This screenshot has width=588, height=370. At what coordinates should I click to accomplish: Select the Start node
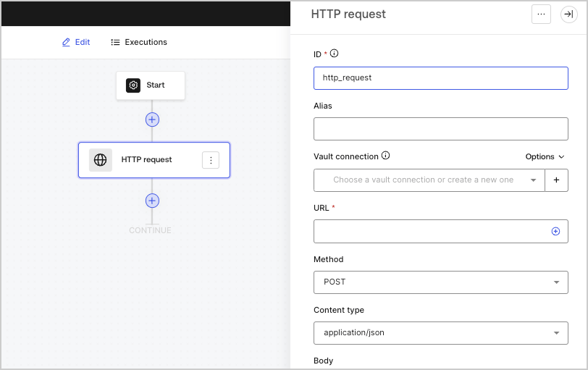(151, 85)
